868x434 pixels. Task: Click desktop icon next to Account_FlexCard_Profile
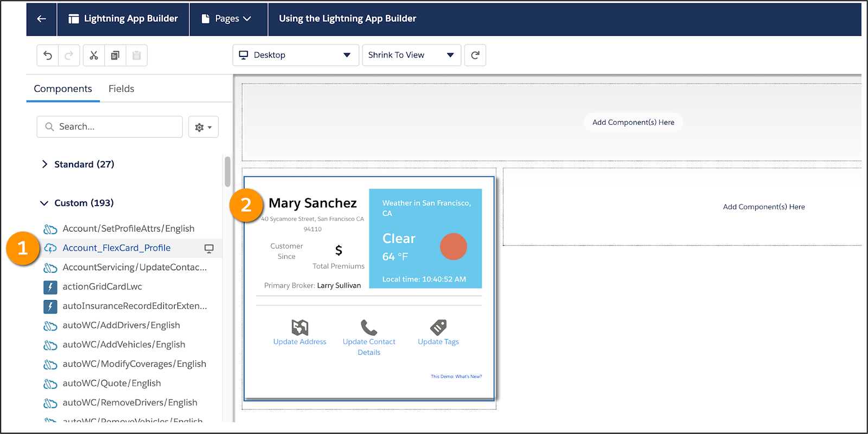coord(209,248)
